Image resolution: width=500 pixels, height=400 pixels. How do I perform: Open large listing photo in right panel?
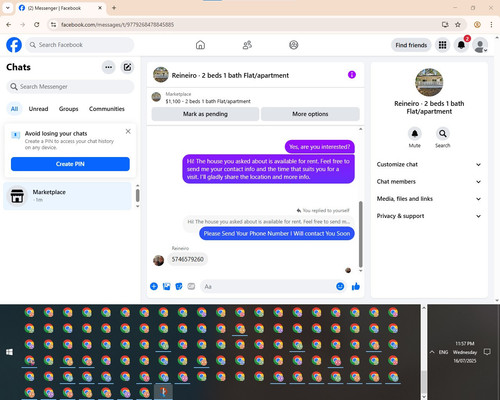click(x=429, y=82)
